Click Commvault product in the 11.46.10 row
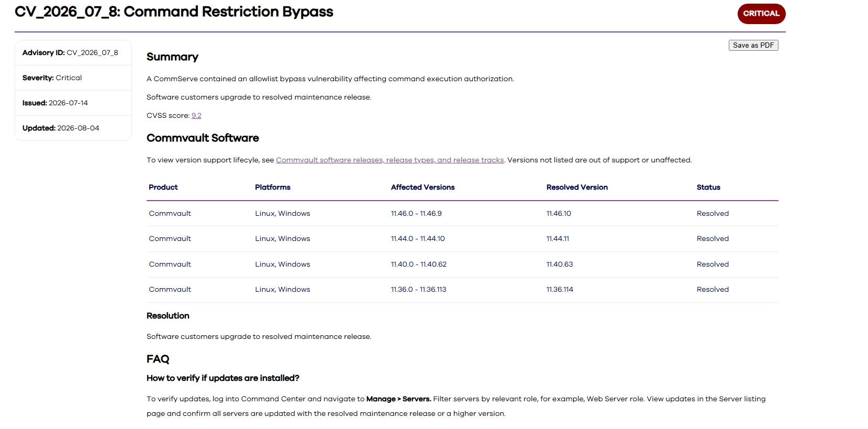Screen dimensions: 868x429 point(170,214)
